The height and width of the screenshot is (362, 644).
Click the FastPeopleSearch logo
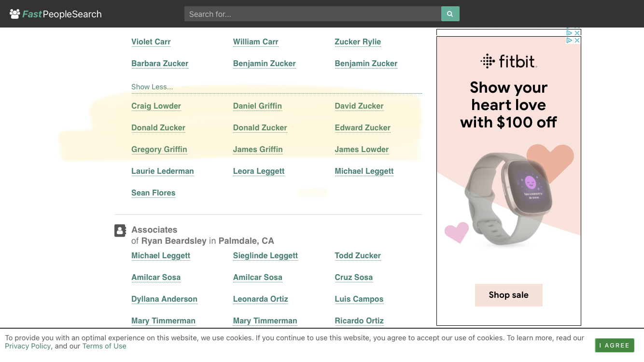tap(56, 14)
